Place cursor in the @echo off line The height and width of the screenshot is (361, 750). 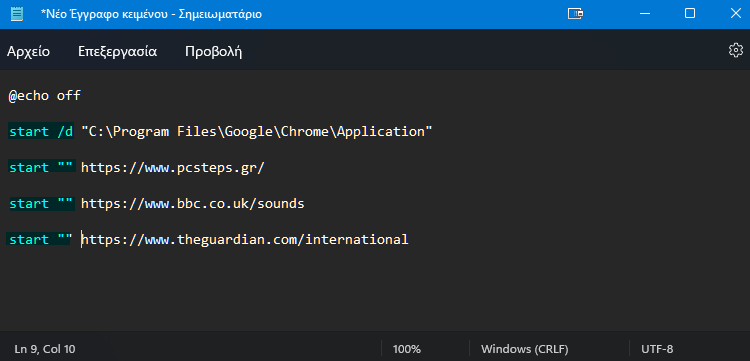tap(44, 96)
